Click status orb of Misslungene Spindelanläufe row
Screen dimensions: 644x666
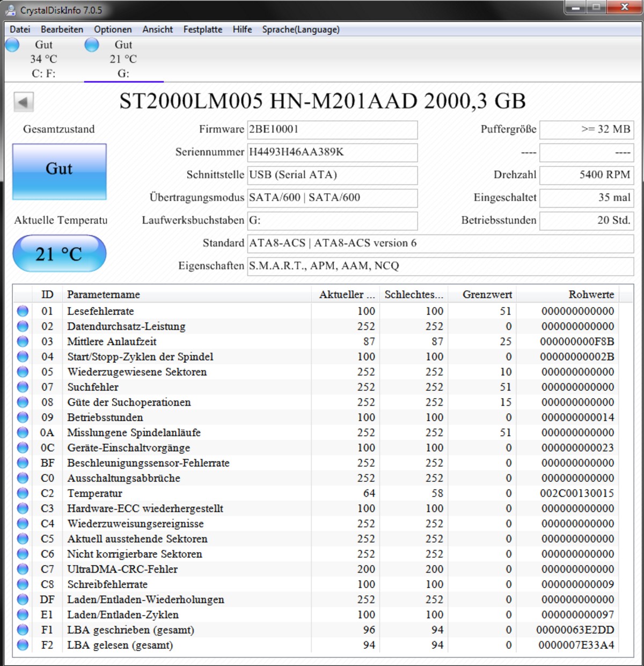pyautogui.click(x=23, y=433)
